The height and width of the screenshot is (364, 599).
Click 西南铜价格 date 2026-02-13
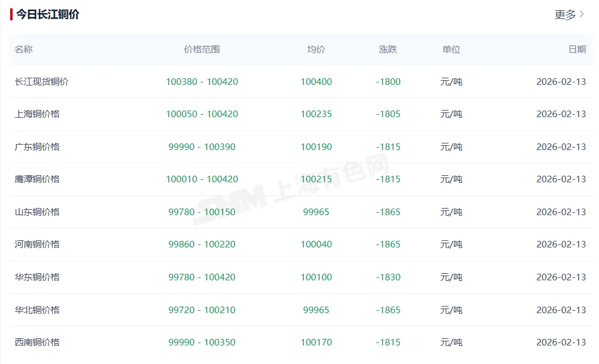[561, 342]
